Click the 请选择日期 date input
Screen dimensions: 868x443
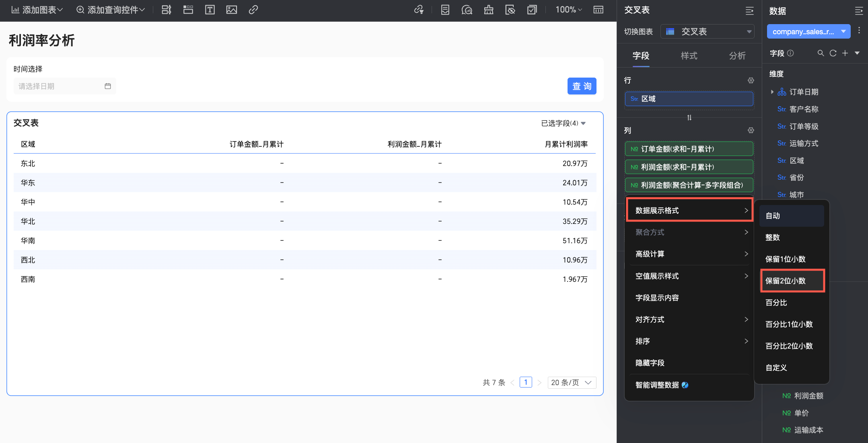click(x=65, y=86)
